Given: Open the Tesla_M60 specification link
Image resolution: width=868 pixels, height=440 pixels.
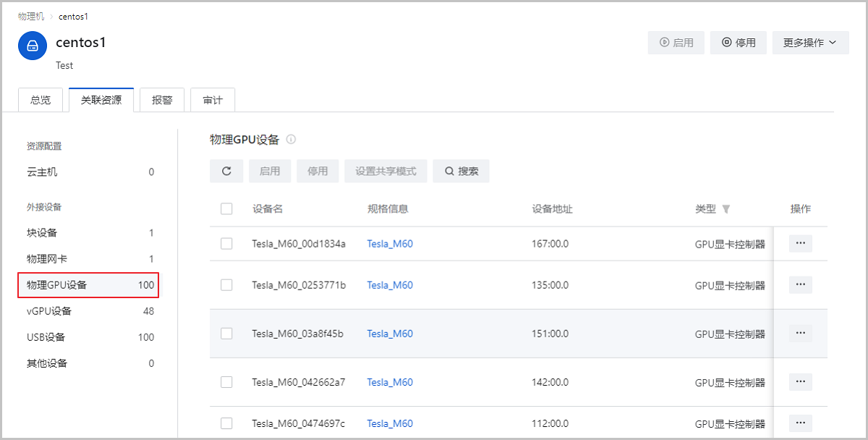Looking at the screenshot, I should click(x=389, y=243).
